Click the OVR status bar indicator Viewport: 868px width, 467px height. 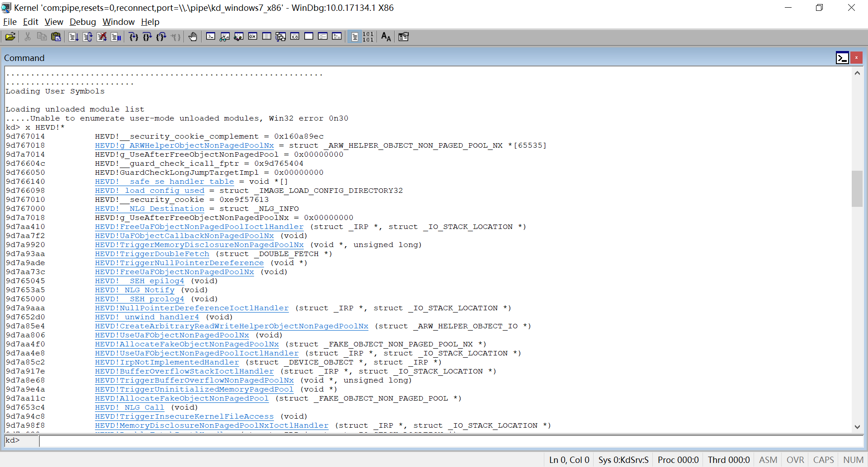coord(795,460)
